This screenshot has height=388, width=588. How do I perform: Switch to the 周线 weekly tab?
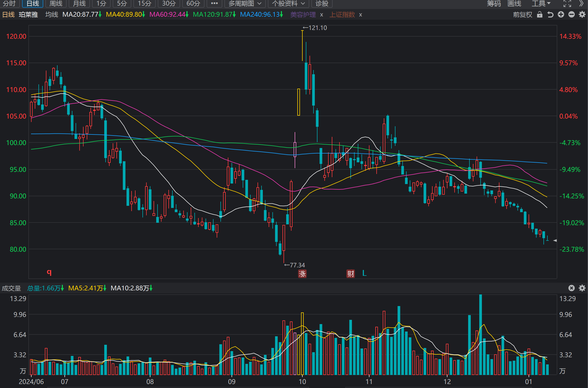pyautogui.click(x=56, y=3)
